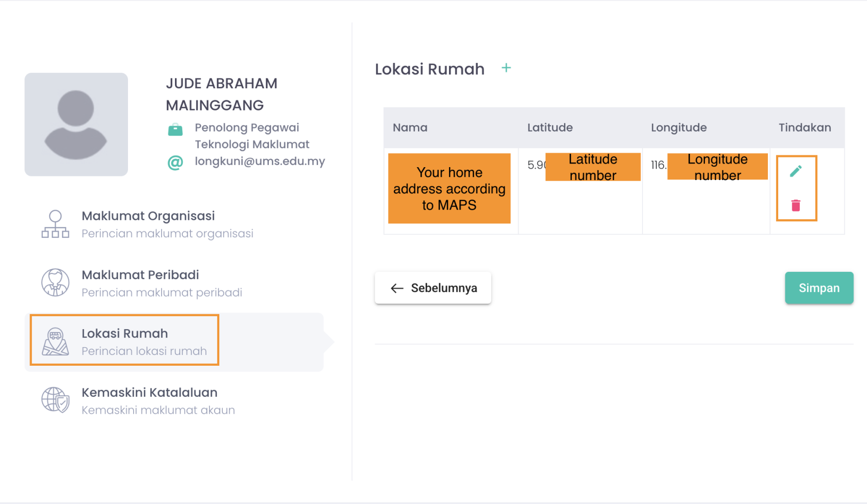The width and height of the screenshot is (867, 504).
Task: Click the longkuni@ums.edu.my email address
Action: pyautogui.click(x=260, y=161)
